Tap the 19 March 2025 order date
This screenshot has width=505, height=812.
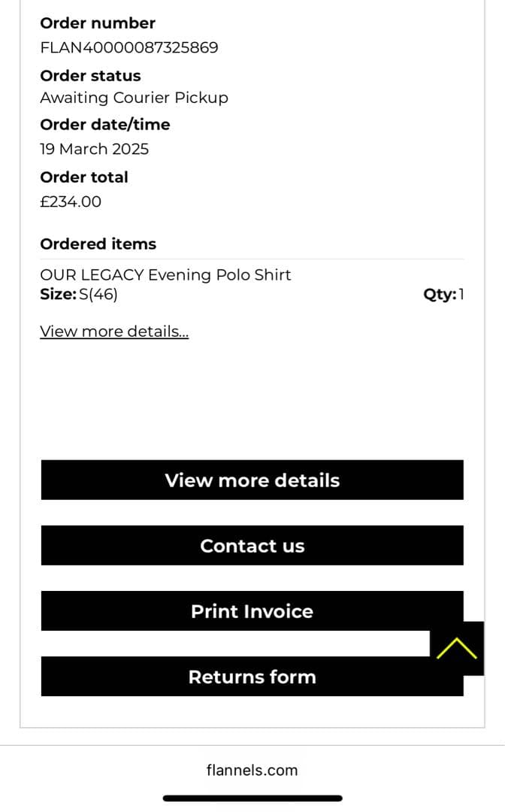95,149
